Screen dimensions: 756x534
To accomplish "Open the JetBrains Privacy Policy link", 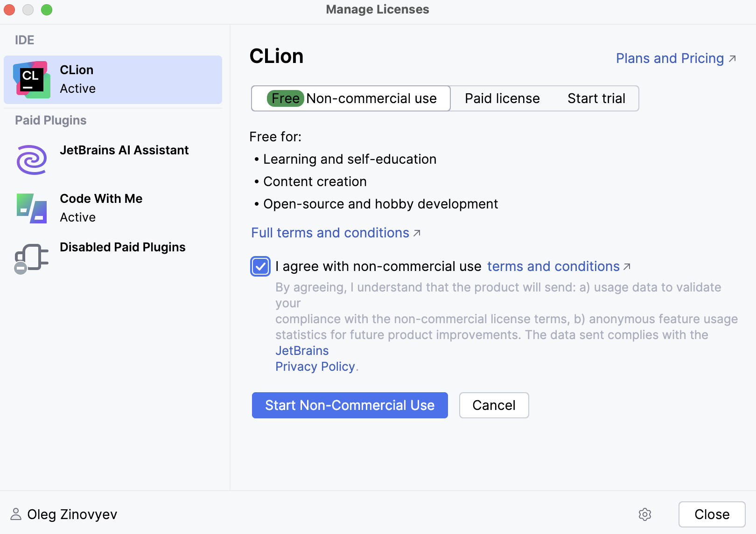I will click(x=315, y=366).
